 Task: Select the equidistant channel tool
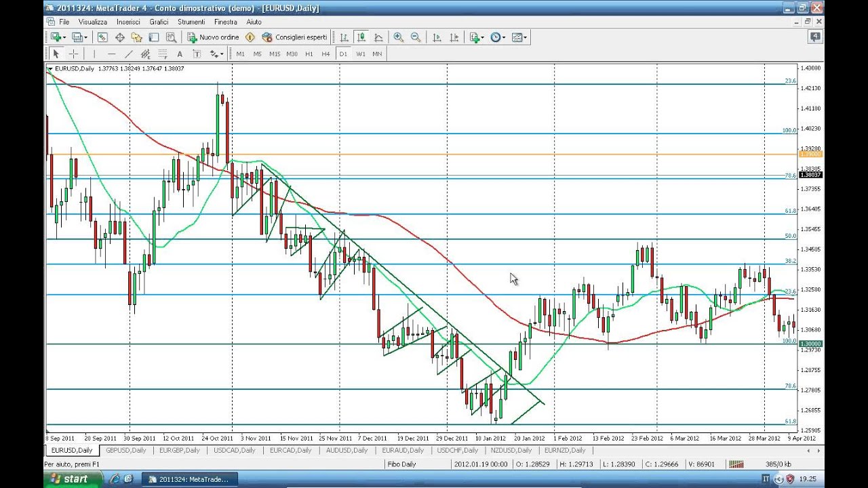145,54
